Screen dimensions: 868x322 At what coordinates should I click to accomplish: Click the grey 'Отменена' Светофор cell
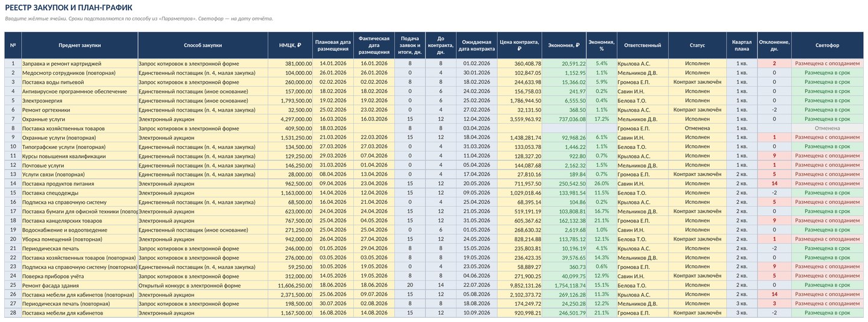click(x=828, y=128)
